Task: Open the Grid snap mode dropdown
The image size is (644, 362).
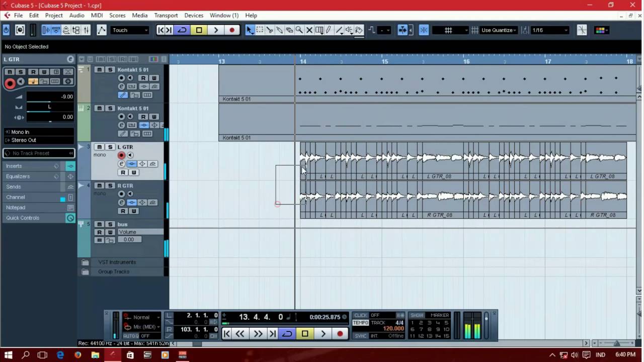Action: click(451, 30)
